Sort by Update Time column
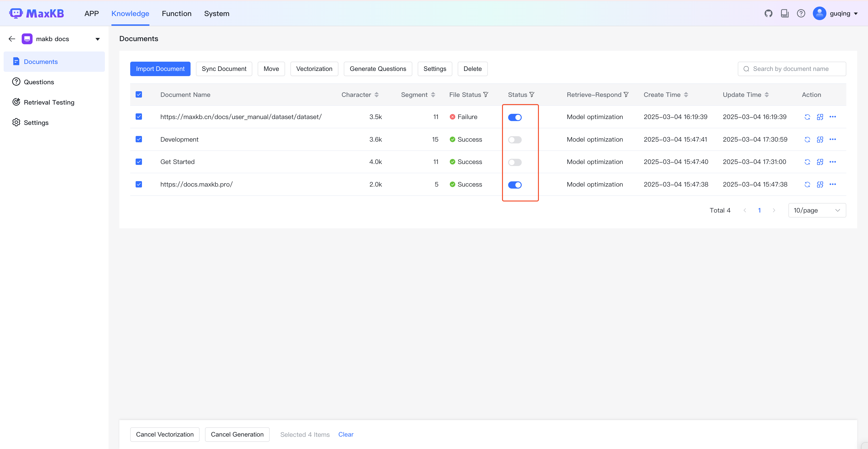Screen dimensions: 868x449 [x=767, y=95]
